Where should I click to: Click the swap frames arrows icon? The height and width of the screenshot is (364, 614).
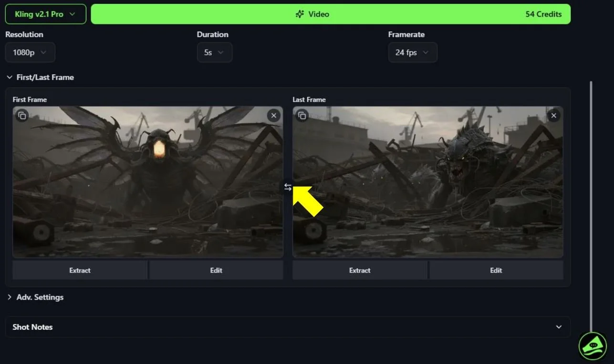(x=288, y=187)
